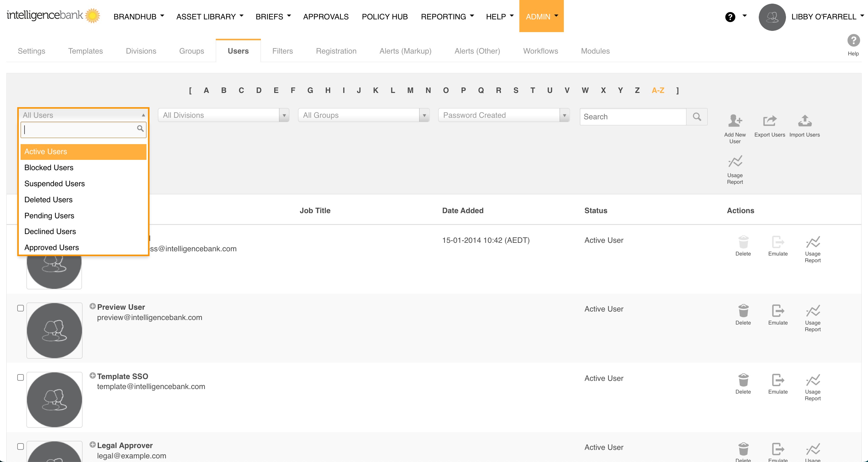868x462 pixels.
Task: Select Suspended Users from the list
Action: pos(54,183)
